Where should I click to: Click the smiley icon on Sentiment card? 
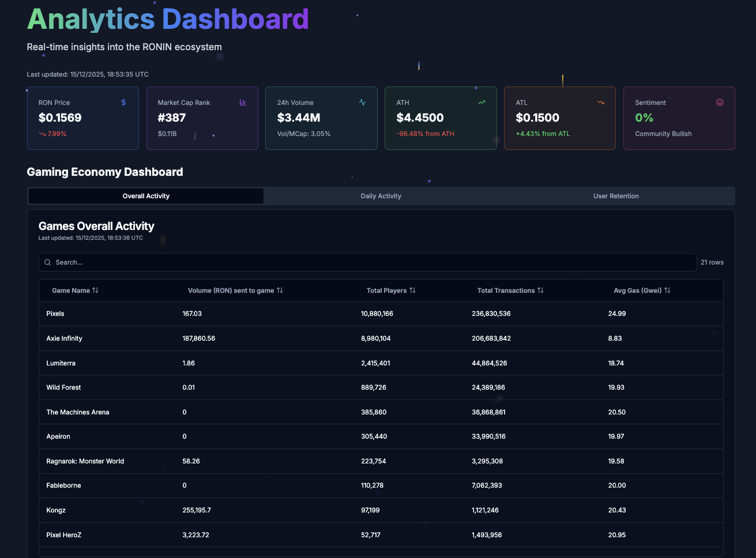coord(720,103)
